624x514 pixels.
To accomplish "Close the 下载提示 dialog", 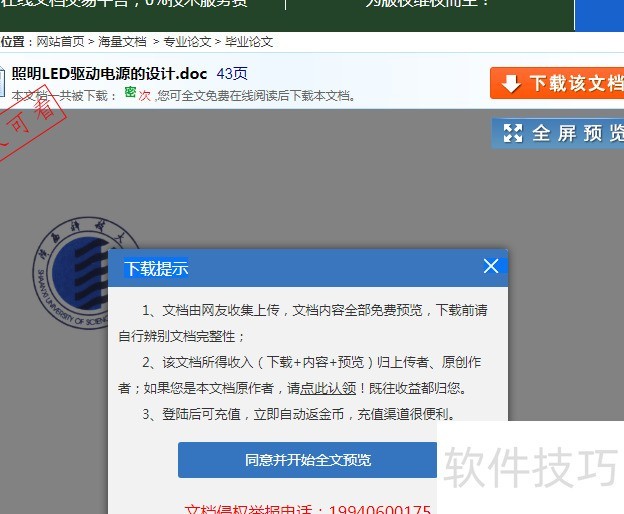I will point(491,266).
